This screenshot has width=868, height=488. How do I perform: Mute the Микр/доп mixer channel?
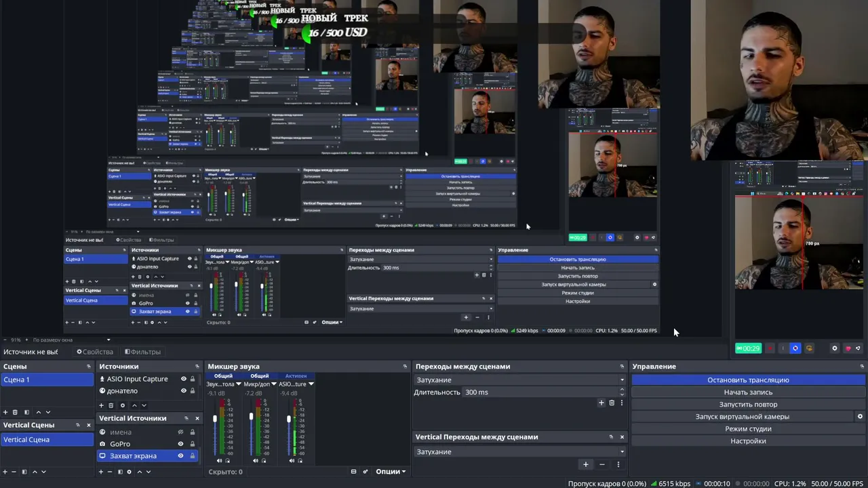pyautogui.click(x=256, y=461)
